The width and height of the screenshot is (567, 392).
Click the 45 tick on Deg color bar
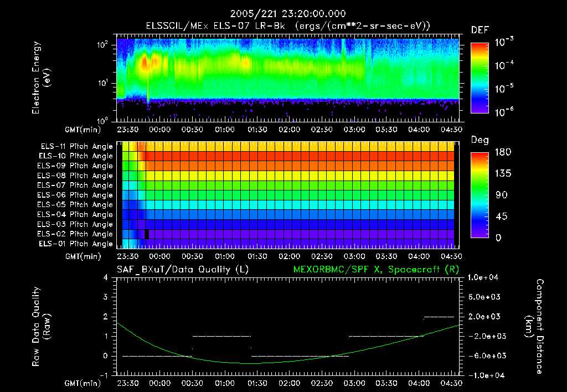click(502, 216)
